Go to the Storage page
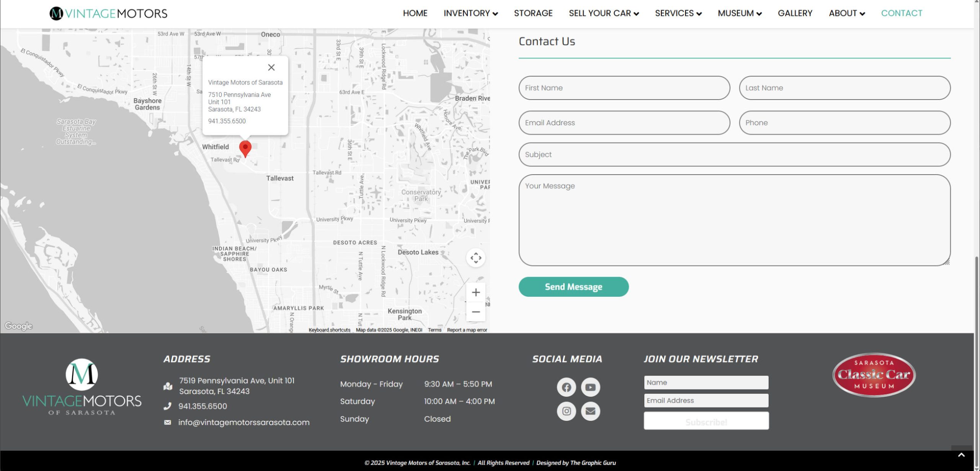Viewport: 980px width, 471px height. [533, 13]
